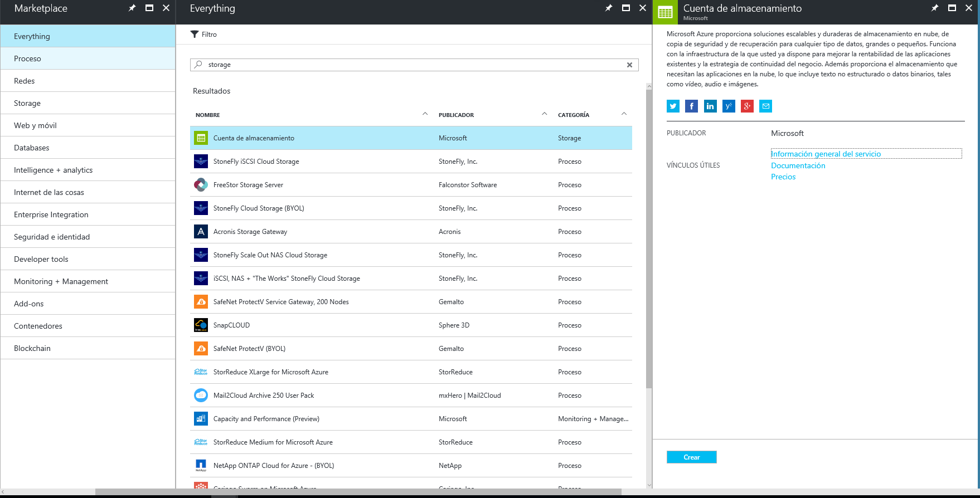Click Sphere 3D publisher cell
Viewport: 980px width, 498px height.
coord(454,325)
